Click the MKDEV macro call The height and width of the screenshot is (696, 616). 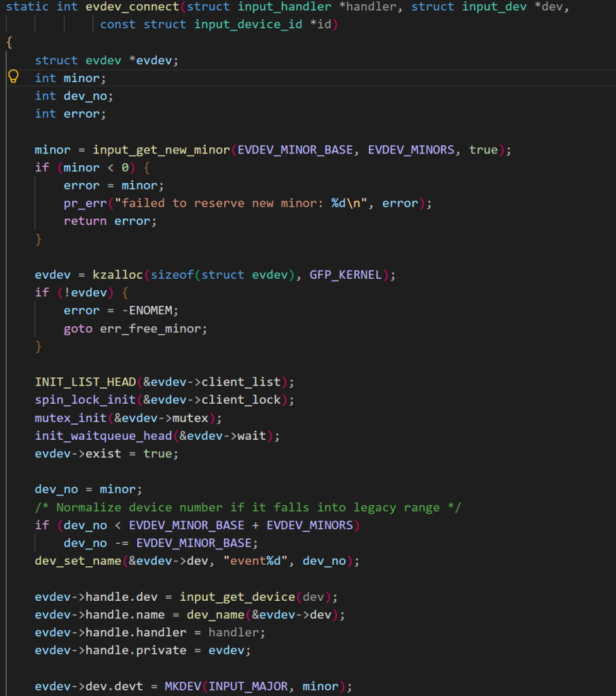183,686
